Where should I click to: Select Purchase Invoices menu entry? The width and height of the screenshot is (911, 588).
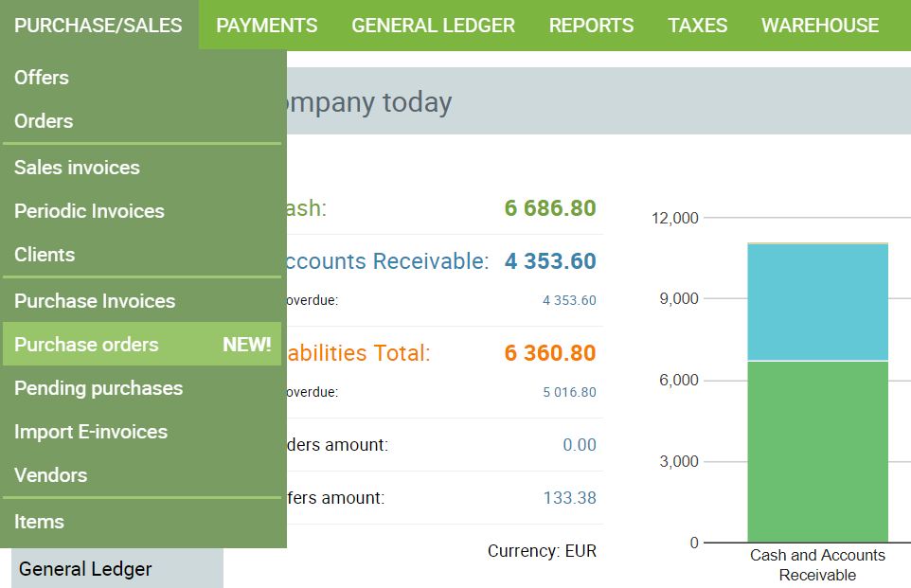(95, 301)
